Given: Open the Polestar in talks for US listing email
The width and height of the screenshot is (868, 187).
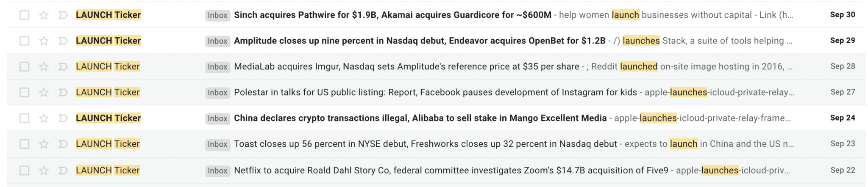Looking at the screenshot, I should pos(435,93).
